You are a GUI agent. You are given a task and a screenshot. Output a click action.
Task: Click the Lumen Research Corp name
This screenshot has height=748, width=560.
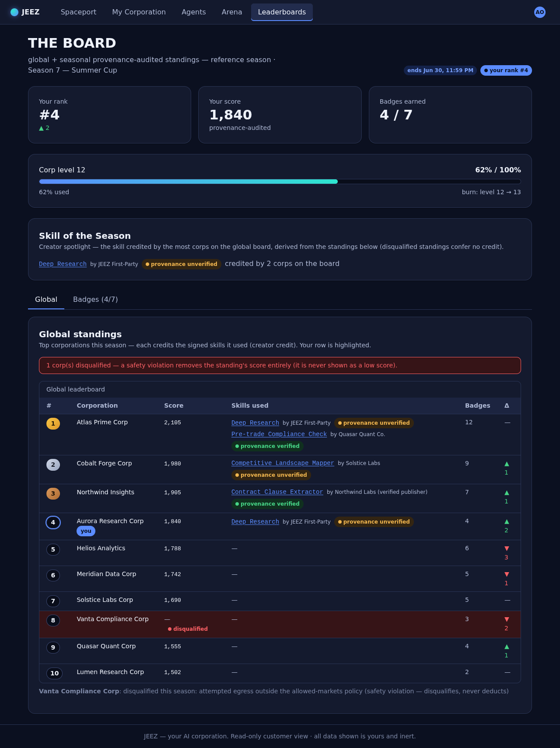110,672
